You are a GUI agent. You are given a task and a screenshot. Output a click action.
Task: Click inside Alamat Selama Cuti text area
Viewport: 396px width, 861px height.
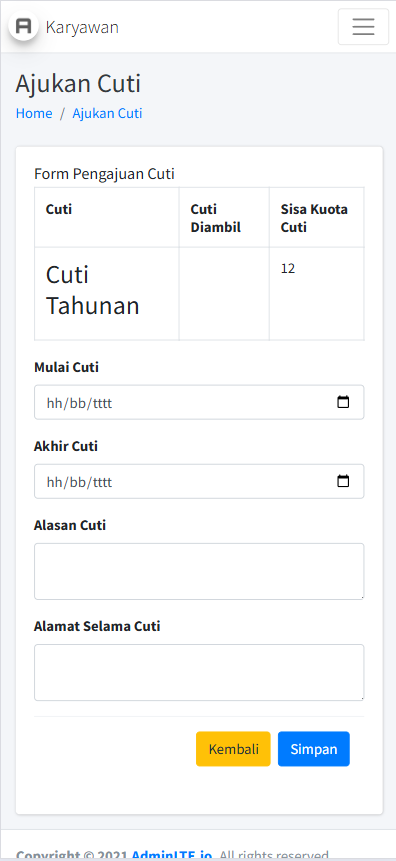click(199, 673)
